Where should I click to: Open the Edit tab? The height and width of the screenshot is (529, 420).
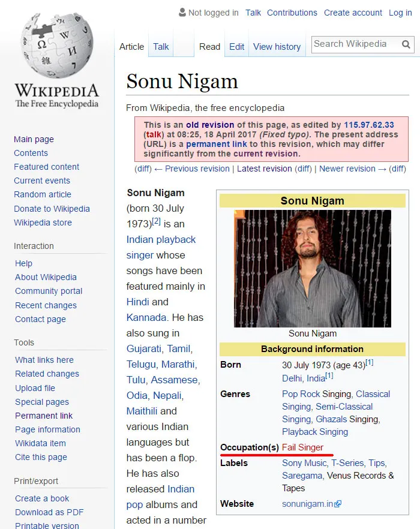click(236, 47)
